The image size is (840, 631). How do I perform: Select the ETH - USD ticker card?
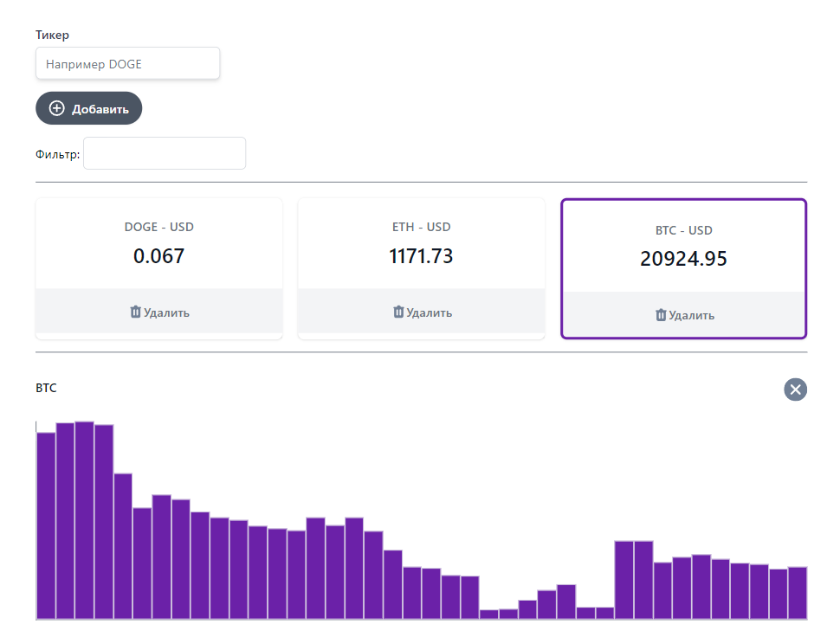coord(421,243)
